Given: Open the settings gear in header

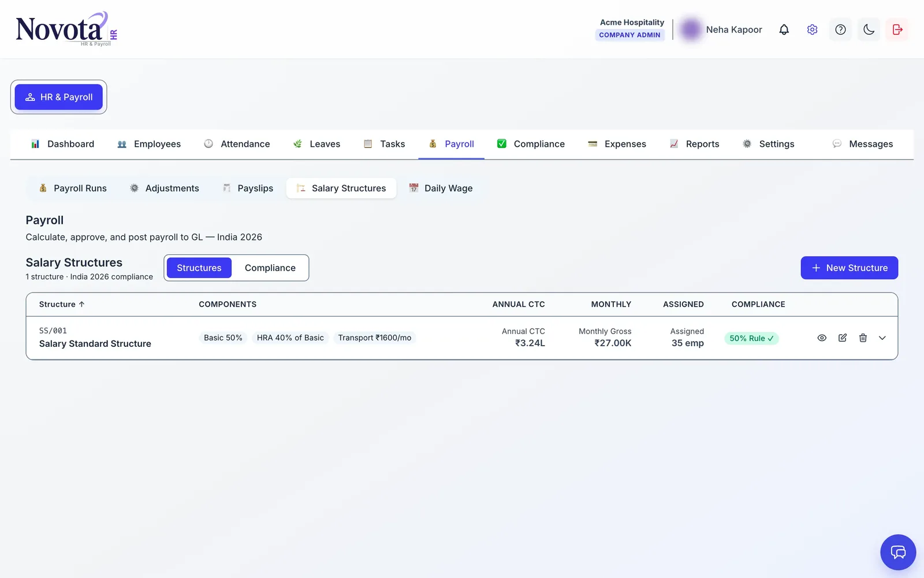Looking at the screenshot, I should [812, 29].
